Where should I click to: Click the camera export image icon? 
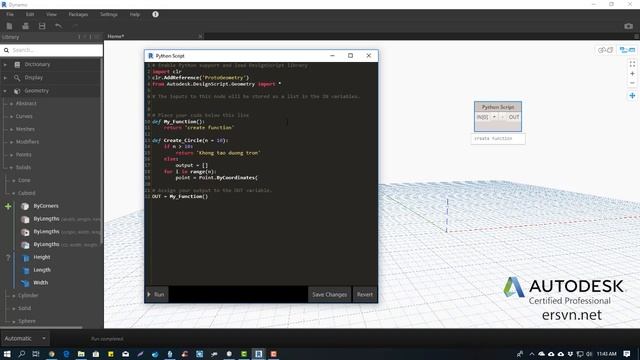pos(629,26)
